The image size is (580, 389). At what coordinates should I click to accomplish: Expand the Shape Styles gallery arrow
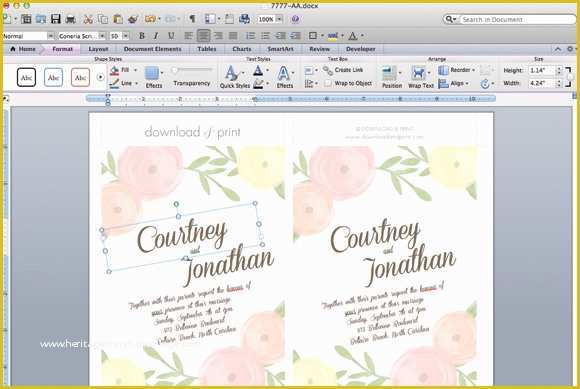pos(100,77)
